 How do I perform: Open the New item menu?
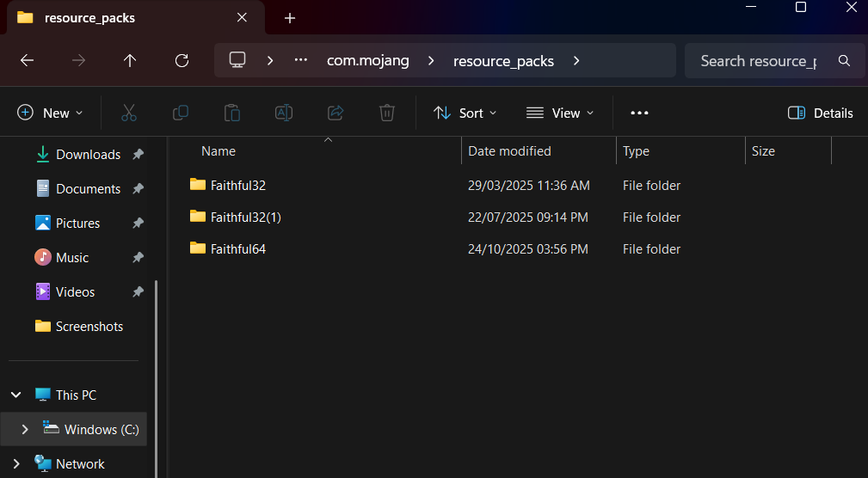click(51, 113)
